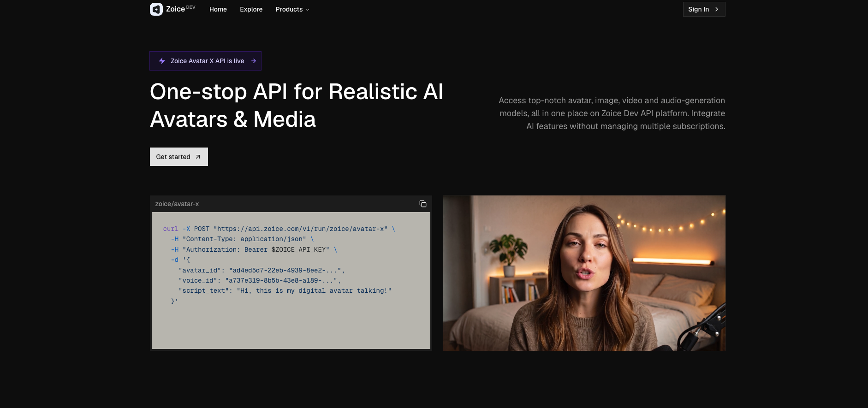Screen dimensions: 868x408
Task: Click the script_text line in code
Action: pyautogui.click(x=285, y=290)
